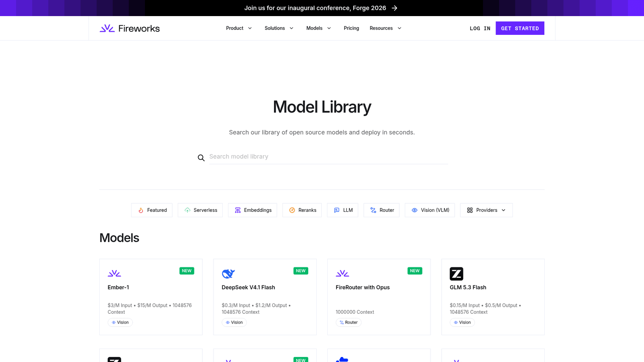Toggle the Router filter
The image size is (644, 362).
click(381, 210)
